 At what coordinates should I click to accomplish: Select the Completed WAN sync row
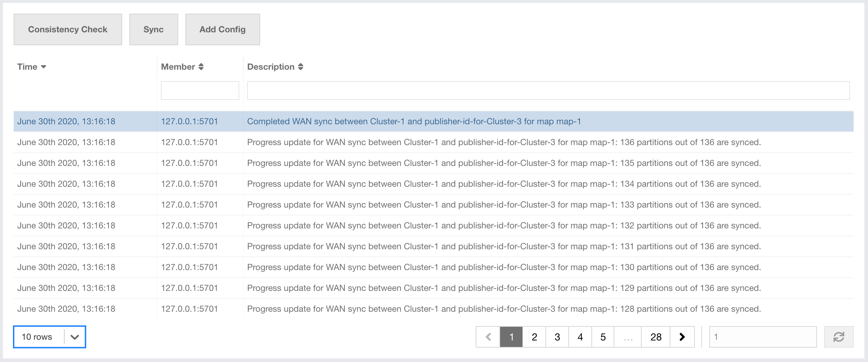(x=414, y=121)
